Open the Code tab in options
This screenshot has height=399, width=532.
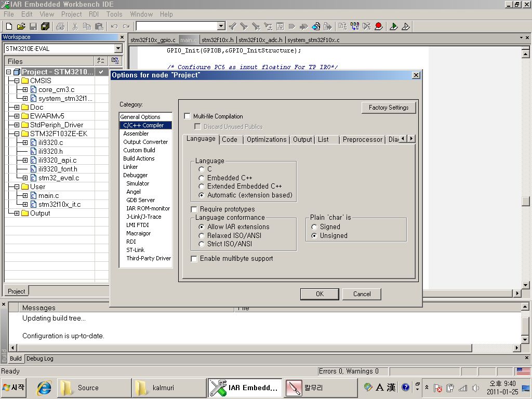[230, 139]
